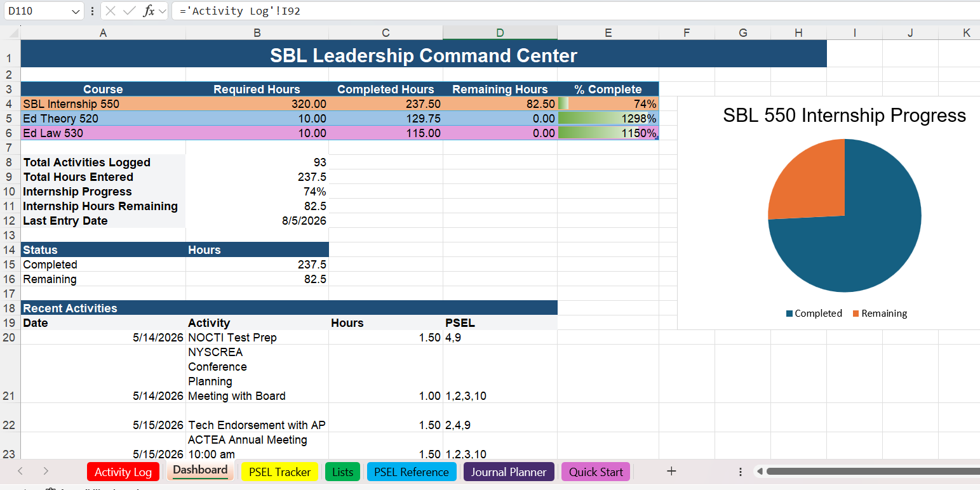This screenshot has width=980, height=490.
Task: Open the Journal Planner sheet tab
Action: 509,472
